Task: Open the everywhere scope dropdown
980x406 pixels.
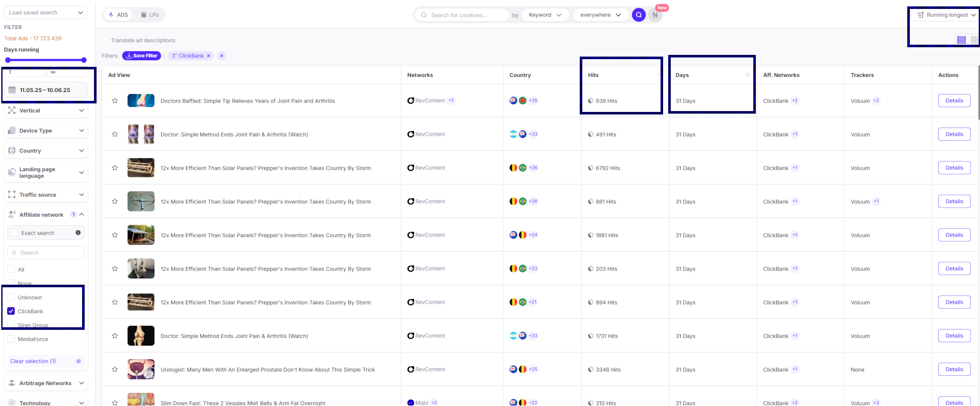Action: tap(600, 15)
